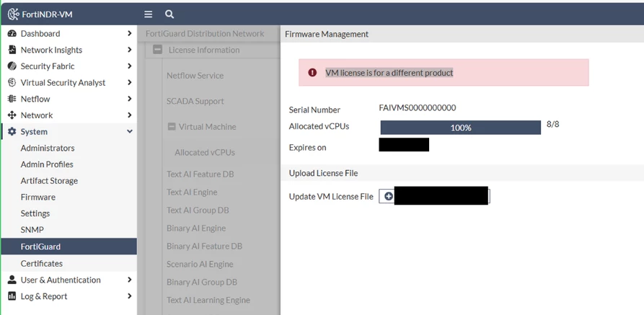Viewport: 644px width, 315px height.
Task: Go to the Firmware page
Action: tap(38, 197)
